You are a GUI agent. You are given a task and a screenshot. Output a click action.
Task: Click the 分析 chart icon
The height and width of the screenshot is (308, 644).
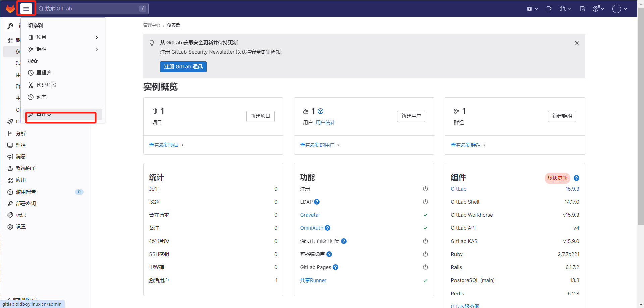[x=10, y=133]
